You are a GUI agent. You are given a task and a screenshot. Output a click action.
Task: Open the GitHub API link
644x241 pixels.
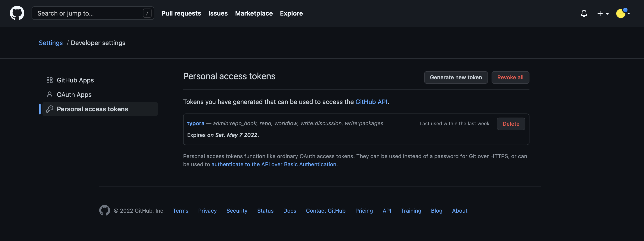(371, 102)
